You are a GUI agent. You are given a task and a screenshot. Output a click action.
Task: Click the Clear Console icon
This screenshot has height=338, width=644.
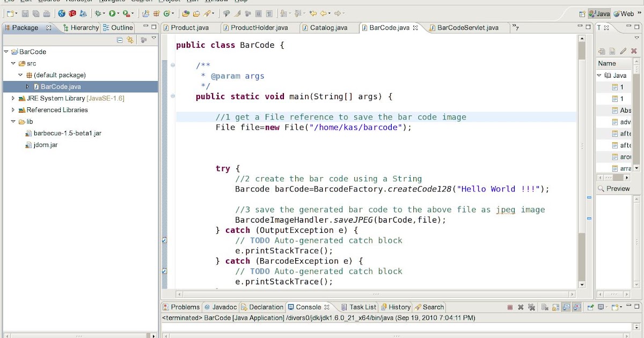click(x=545, y=307)
